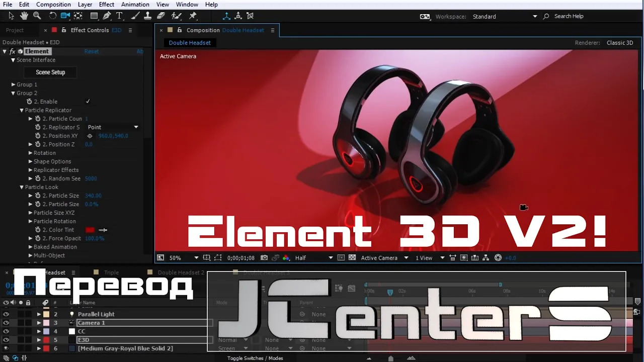Switch to the Project tab
644x362 pixels.
[15, 30]
